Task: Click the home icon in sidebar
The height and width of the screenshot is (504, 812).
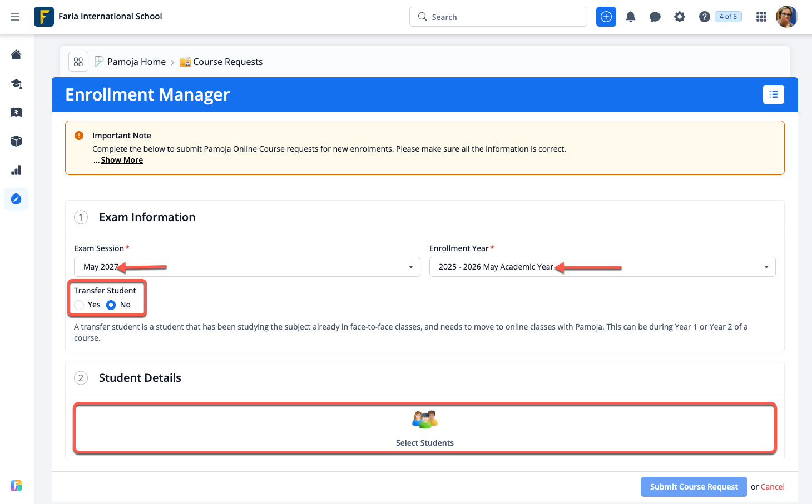Action: click(x=16, y=54)
